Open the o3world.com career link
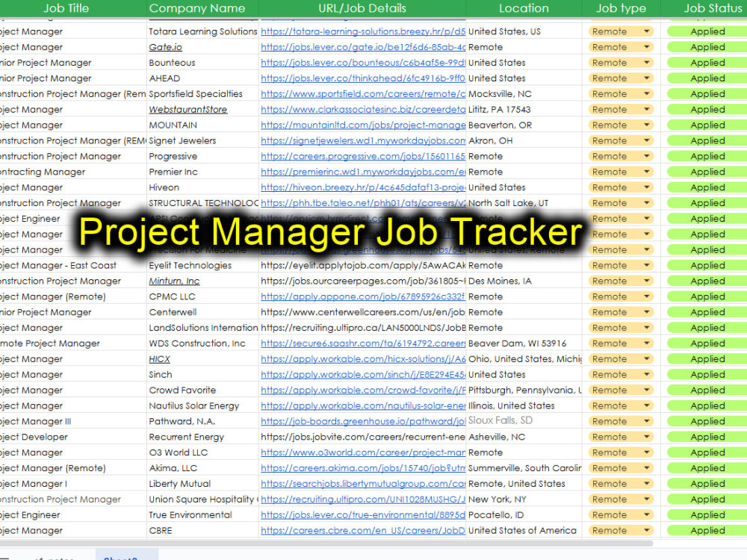The image size is (747, 560). click(x=363, y=452)
